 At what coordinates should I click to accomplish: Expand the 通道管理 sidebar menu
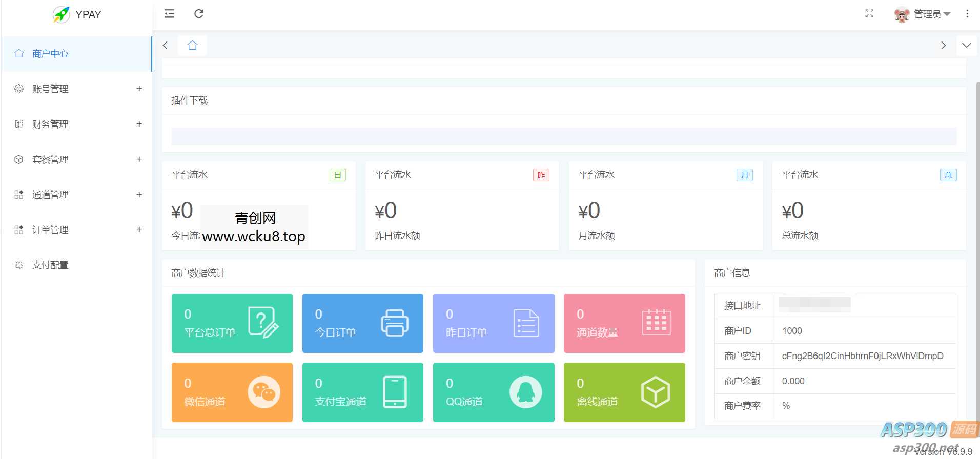tap(77, 195)
